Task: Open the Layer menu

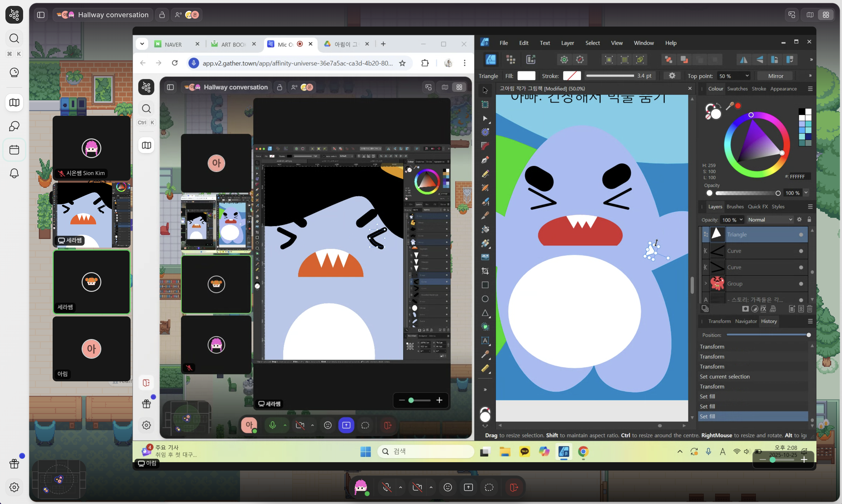Action: (x=567, y=43)
